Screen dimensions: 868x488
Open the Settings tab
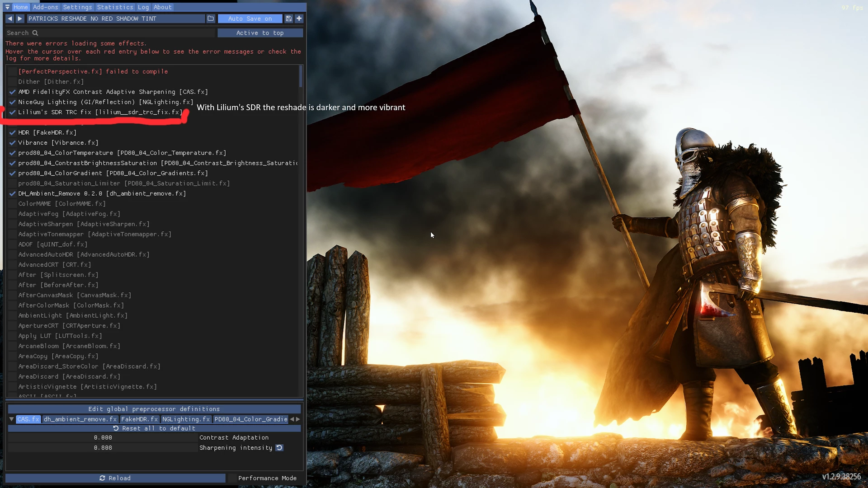(x=77, y=7)
